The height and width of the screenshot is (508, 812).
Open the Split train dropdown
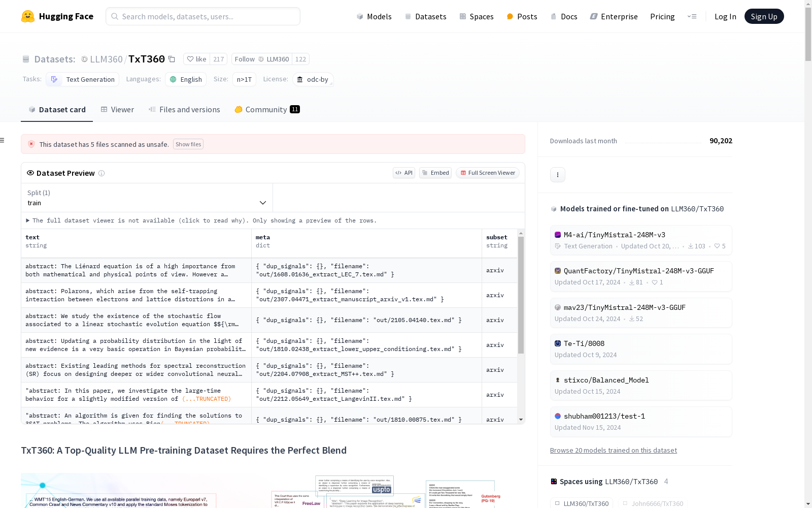click(147, 198)
